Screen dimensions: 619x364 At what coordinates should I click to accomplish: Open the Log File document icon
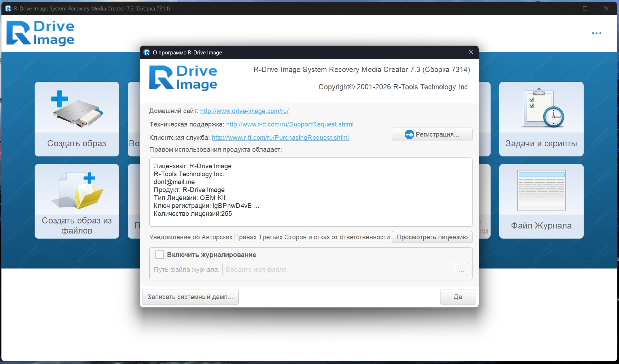pos(541,190)
